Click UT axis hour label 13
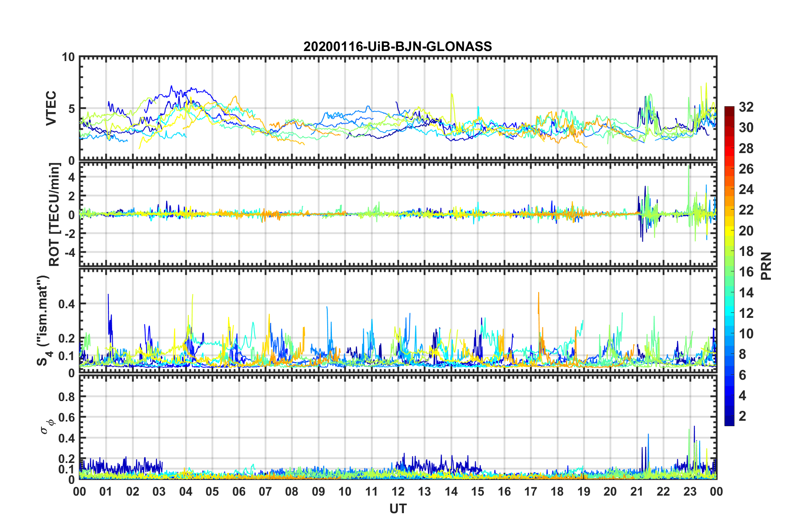796x532 pixels. tap(424, 492)
